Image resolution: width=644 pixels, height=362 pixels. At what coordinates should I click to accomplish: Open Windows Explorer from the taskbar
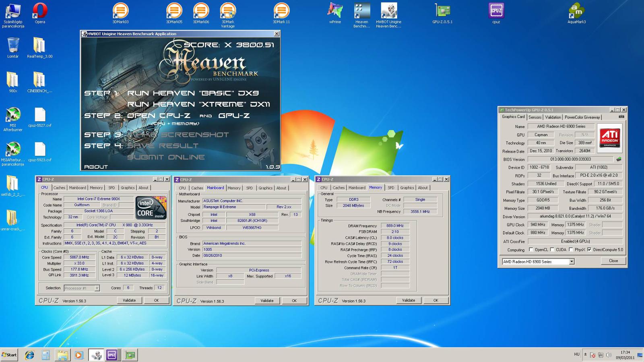(62, 355)
